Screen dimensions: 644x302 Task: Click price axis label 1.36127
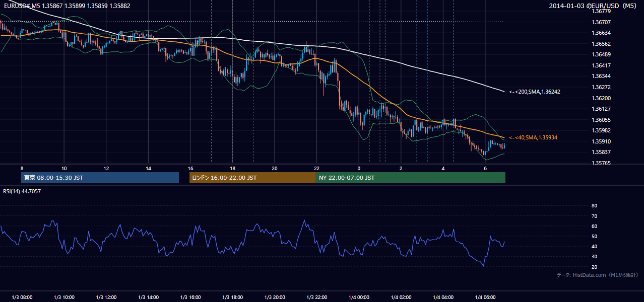coord(601,109)
